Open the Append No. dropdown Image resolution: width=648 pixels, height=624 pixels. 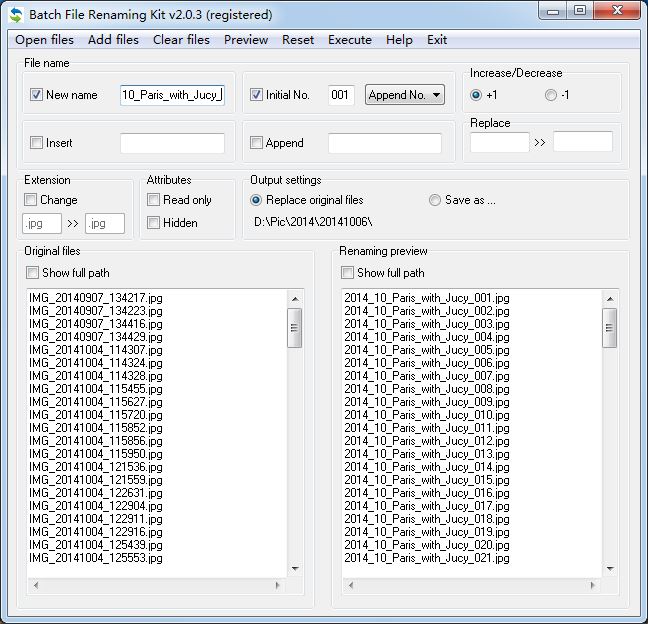(404, 95)
